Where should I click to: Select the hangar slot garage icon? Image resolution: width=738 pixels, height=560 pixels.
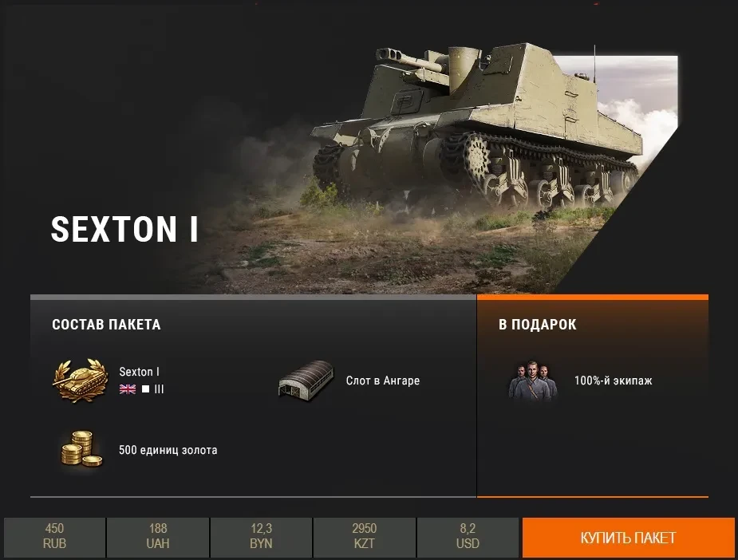click(306, 379)
